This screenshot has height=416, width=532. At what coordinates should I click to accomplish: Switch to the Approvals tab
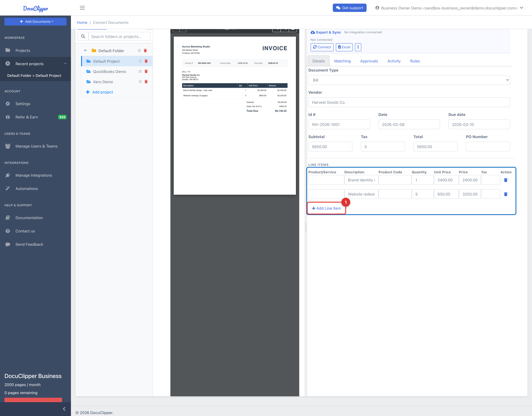coord(369,61)
